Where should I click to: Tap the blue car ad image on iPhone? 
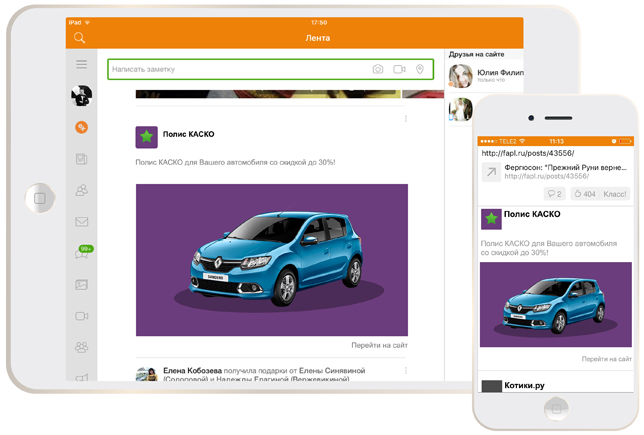[x=556, y=304]
